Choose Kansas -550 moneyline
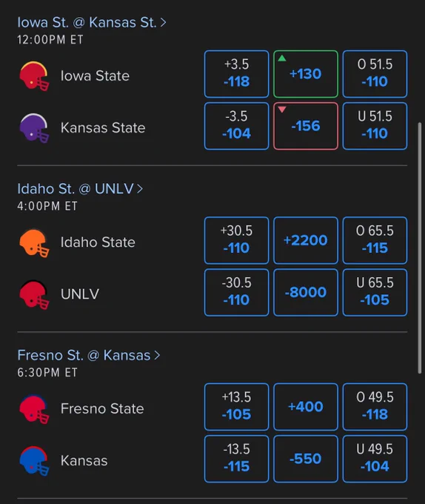Image resolution: width=425 pixels, height=504 pixels. (306, 459)
